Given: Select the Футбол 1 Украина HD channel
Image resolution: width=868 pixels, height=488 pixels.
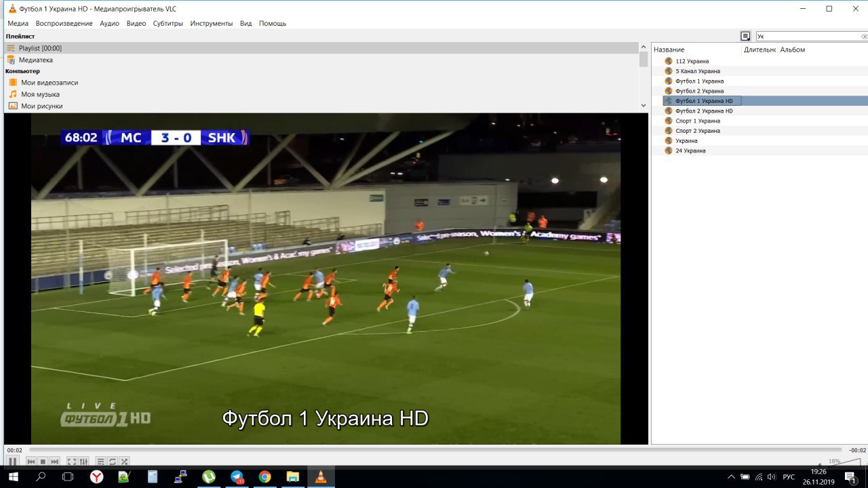Looking at the screenshot, I should click(704, 101).
